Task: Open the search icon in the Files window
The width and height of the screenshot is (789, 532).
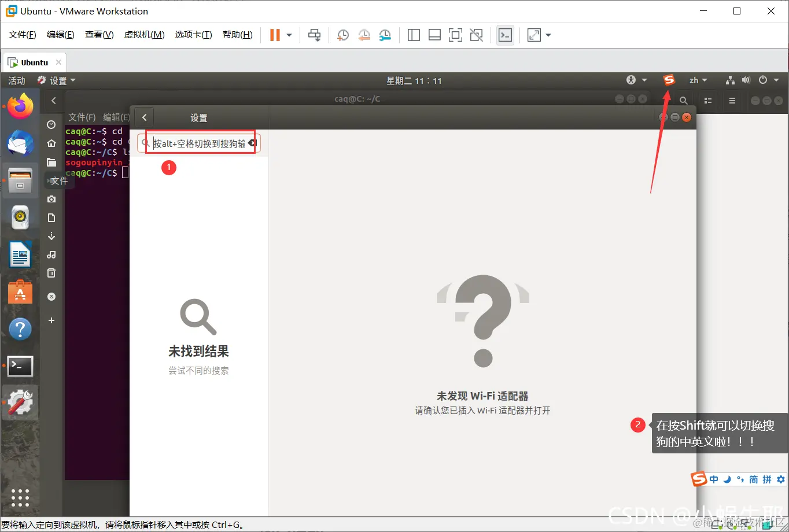Action: tap(684, 99)
